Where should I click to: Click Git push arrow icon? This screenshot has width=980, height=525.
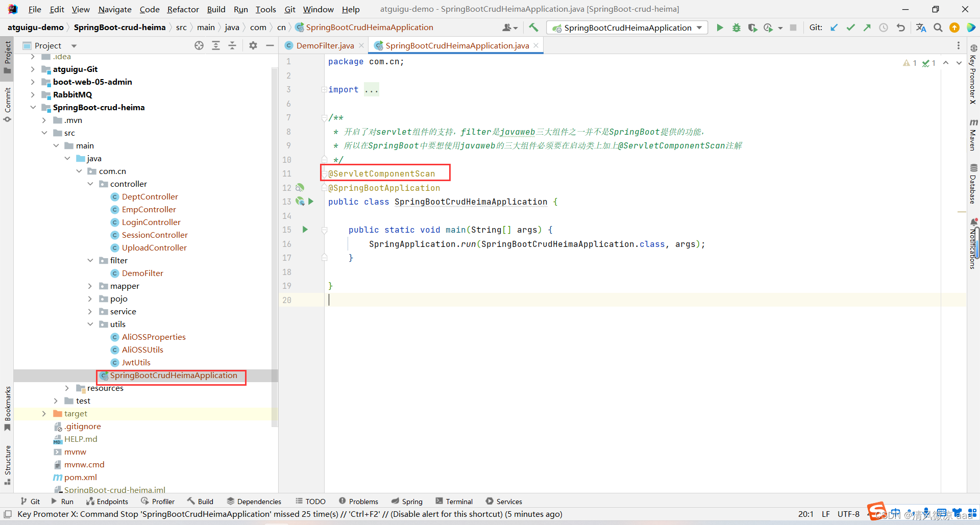pyautogui.click(x=867, y=28)
